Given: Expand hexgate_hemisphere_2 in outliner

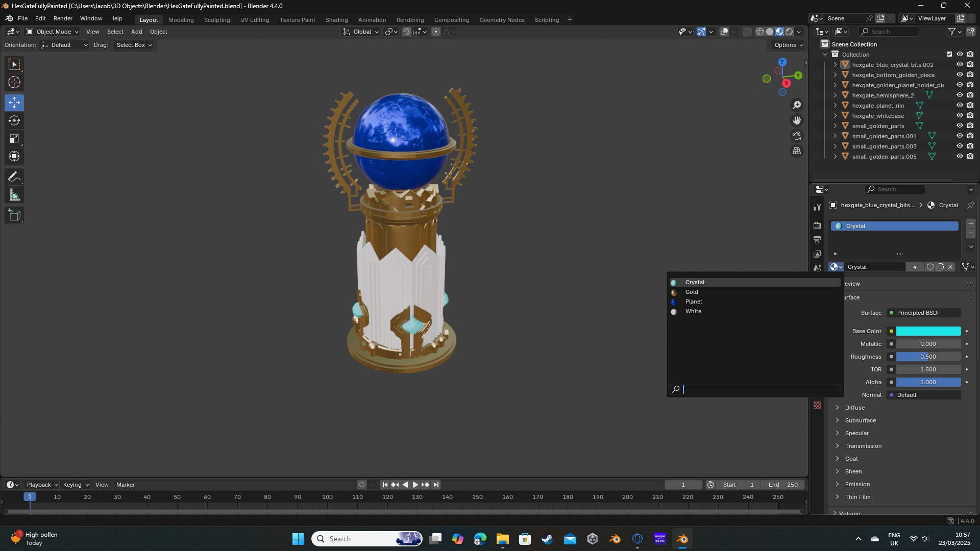Looking at the screenshot, I should pos(835,95).
